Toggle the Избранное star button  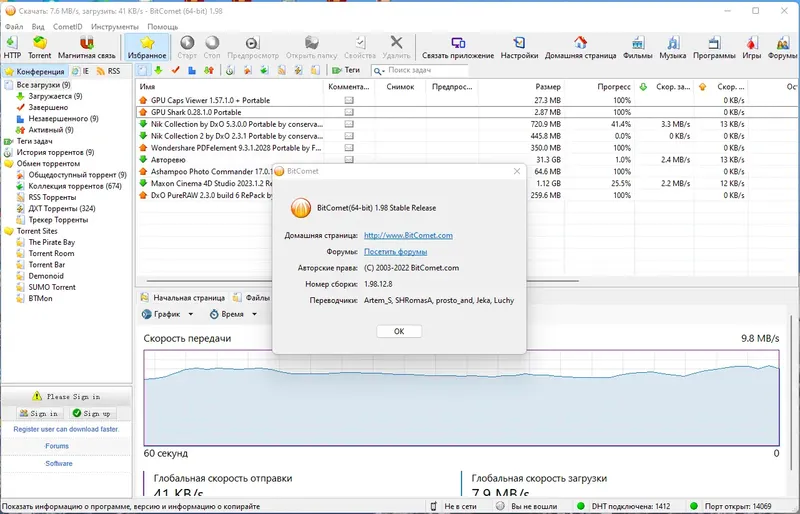(x=147, y=47)
